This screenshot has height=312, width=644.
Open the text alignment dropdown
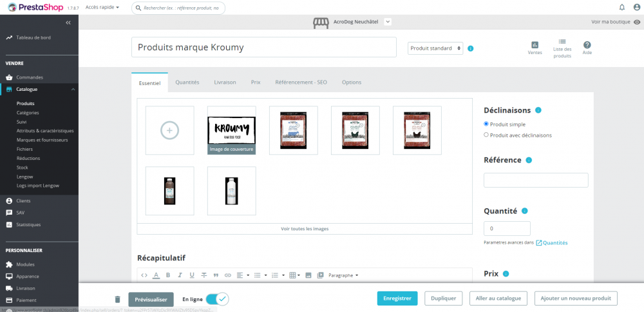[243, 275]
